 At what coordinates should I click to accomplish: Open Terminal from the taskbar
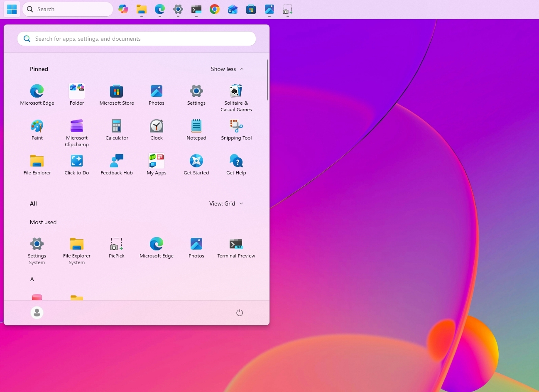[x=196, y=9]
